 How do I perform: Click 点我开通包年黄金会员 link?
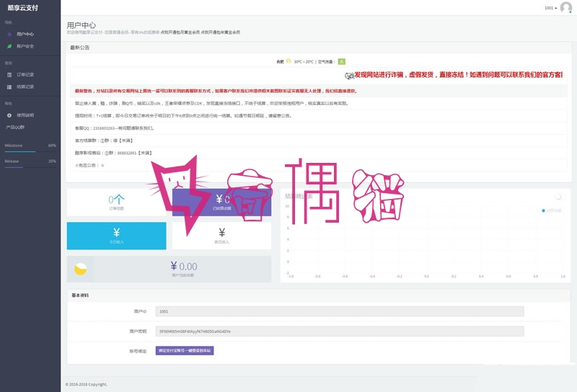point(221,32)
